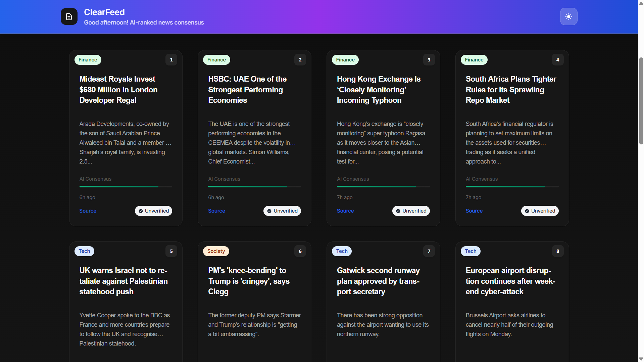Click the checkmark icon on Mideast Royals Unverified badge

140,211
